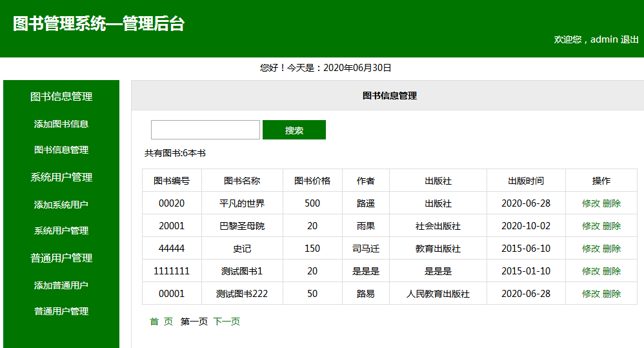Click author cell 路遥

point(365,203)
